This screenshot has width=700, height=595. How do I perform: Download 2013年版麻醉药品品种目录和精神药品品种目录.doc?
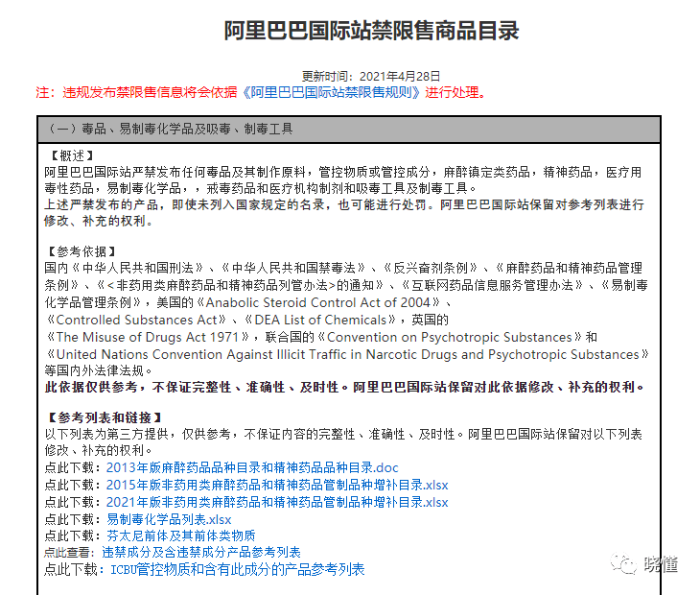(252, 467)
